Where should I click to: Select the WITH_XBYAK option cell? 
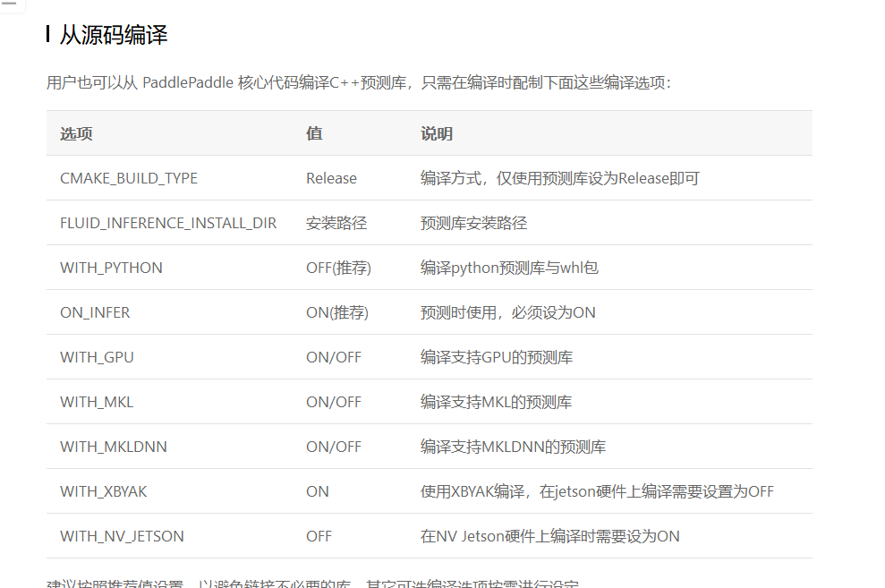click(103, 491)
